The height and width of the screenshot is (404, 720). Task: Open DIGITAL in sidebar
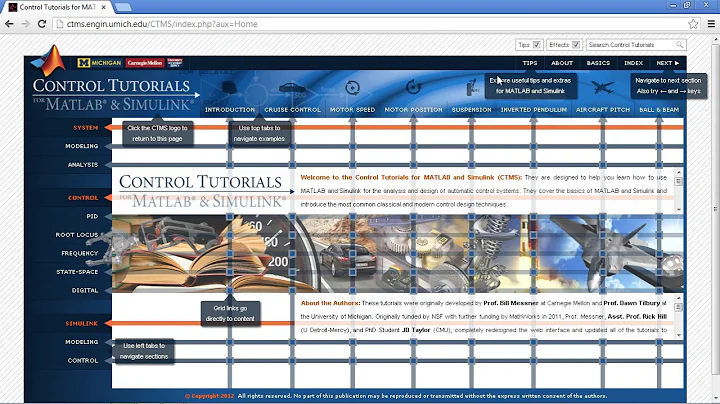click(x=84, y=290)
